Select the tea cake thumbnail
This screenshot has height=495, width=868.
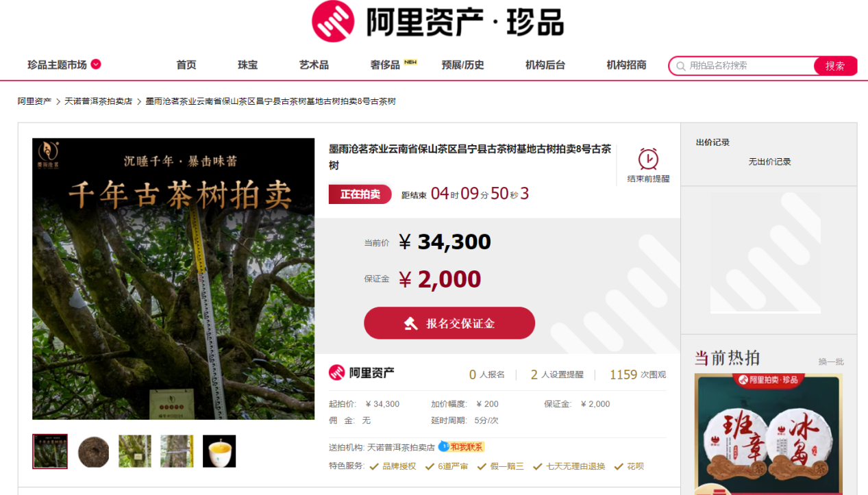[x=93, y=451]
